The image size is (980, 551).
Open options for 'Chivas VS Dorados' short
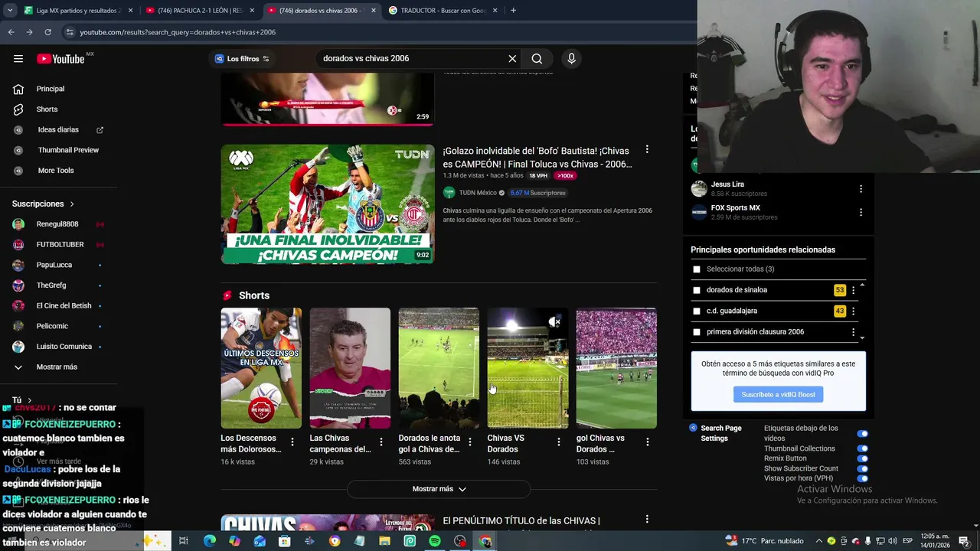pos(558,442)
